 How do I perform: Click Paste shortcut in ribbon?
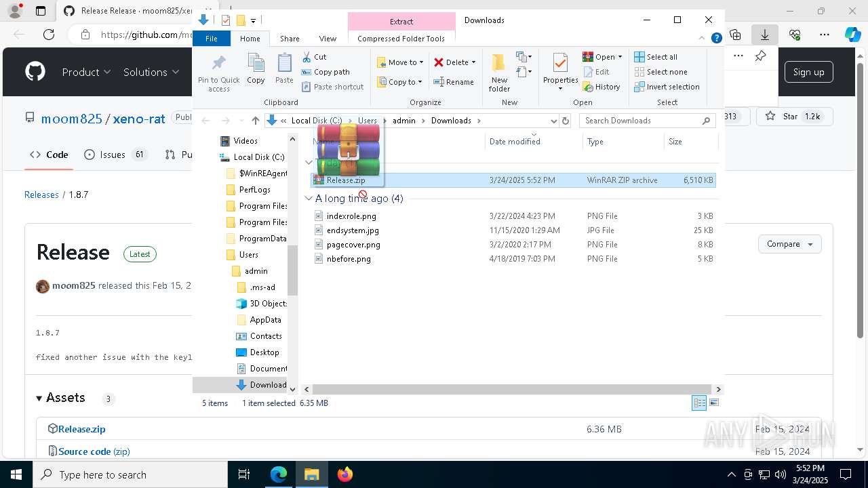[x=333, y=87]
